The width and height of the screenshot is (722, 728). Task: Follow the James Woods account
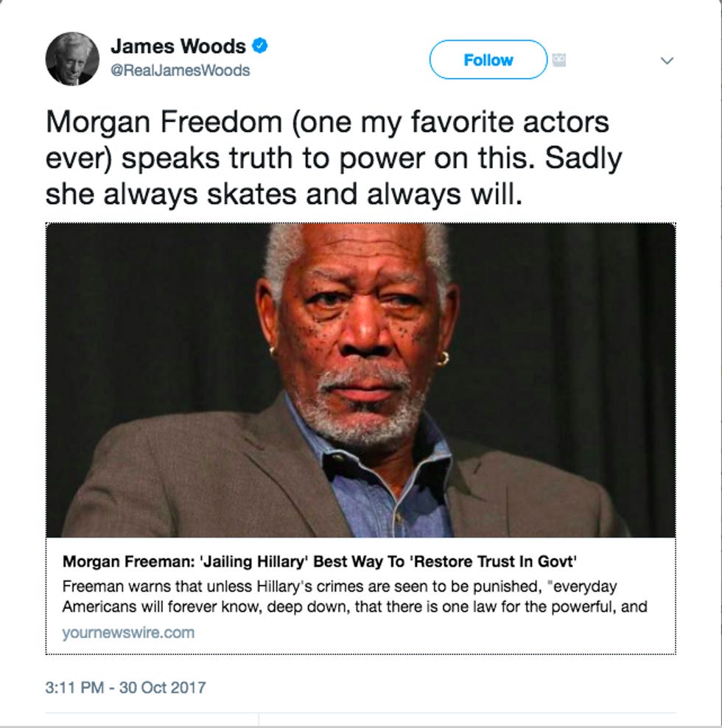[x=488, y=60]
